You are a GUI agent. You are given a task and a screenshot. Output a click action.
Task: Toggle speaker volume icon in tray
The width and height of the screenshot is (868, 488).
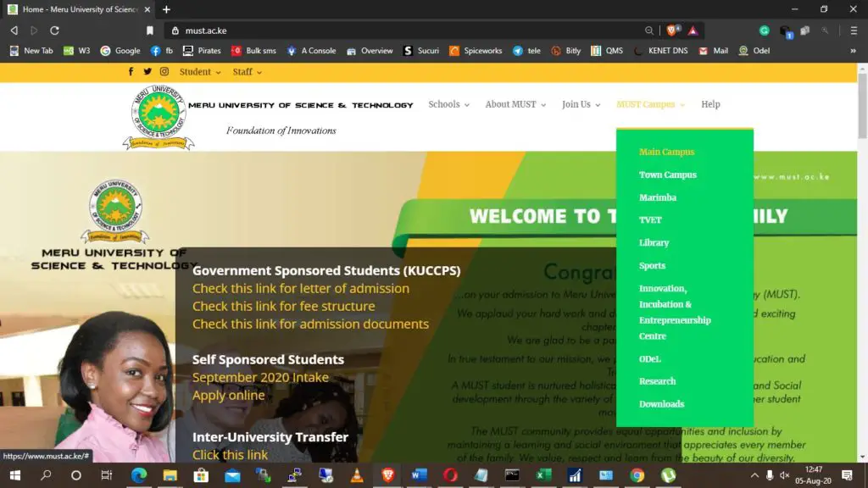(x=784, y=475)
